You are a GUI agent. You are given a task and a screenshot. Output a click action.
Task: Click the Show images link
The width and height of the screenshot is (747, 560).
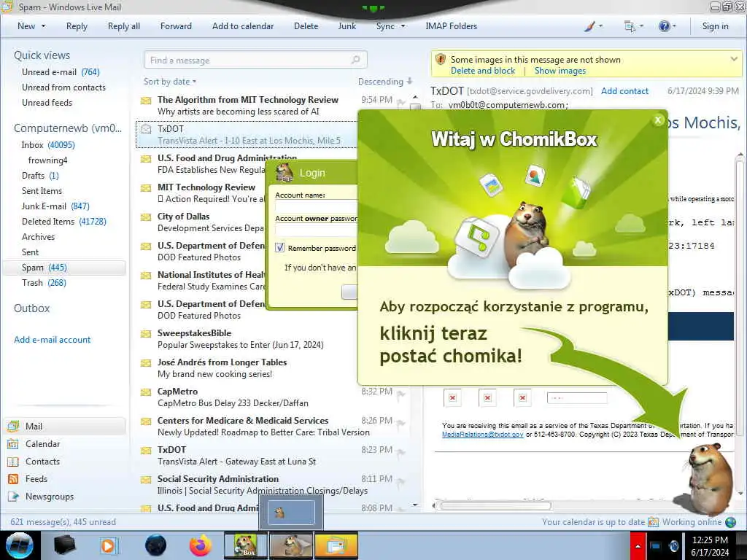coord(560,71)
